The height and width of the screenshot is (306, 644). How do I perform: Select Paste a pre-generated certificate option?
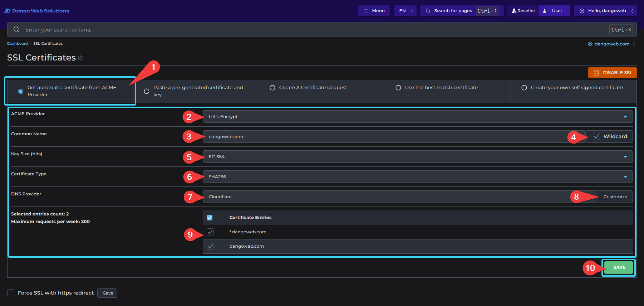(147, 91)
